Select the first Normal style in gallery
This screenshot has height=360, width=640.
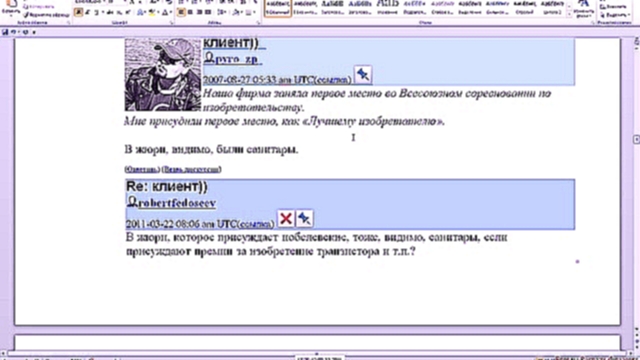coord(278,8)
